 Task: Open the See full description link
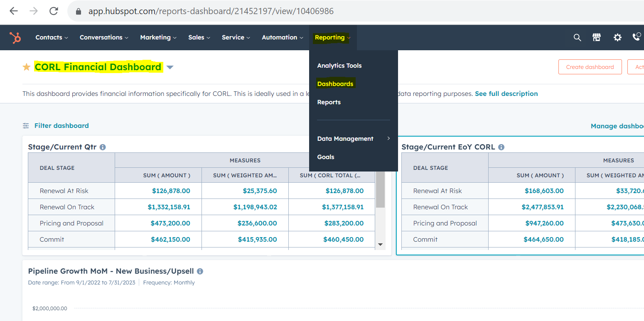(506, 94)
